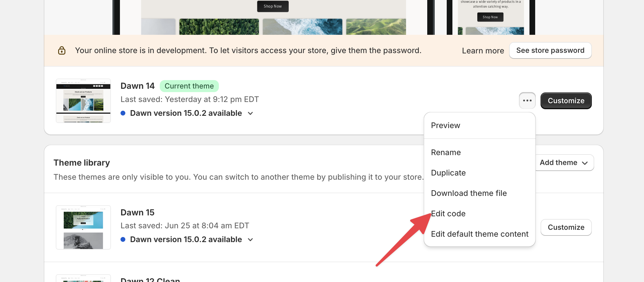Open the three-dot actions menu for Dawn 14
The width and height of the screenshot is (644, 282).
527,100
